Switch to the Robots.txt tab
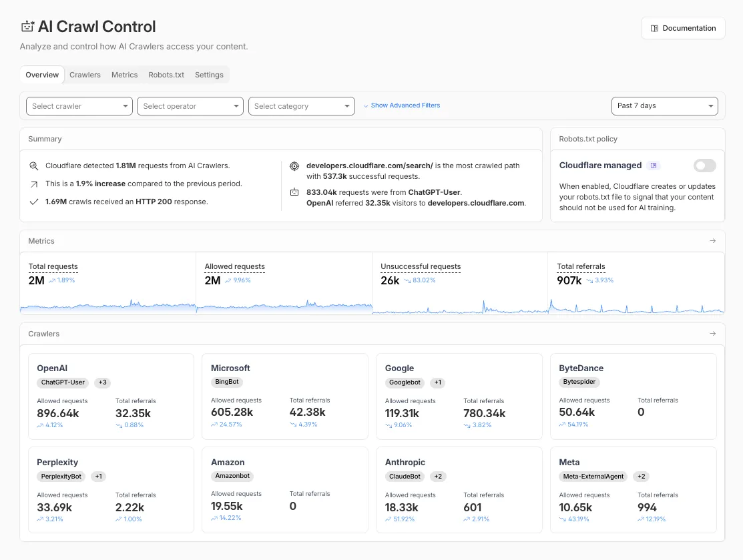The height and width of the screenshot is (560, 743). tap(166, 75)
